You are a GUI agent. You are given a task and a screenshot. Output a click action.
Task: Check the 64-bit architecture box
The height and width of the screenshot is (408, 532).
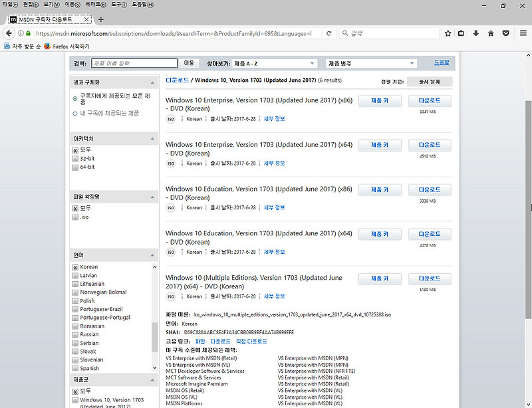pos(75,167)
